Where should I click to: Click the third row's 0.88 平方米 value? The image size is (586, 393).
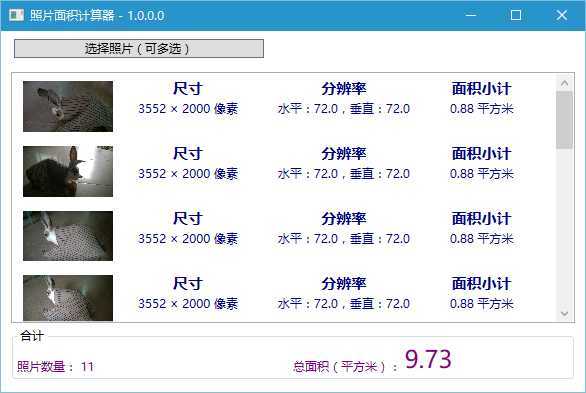[x=481, y=239]
